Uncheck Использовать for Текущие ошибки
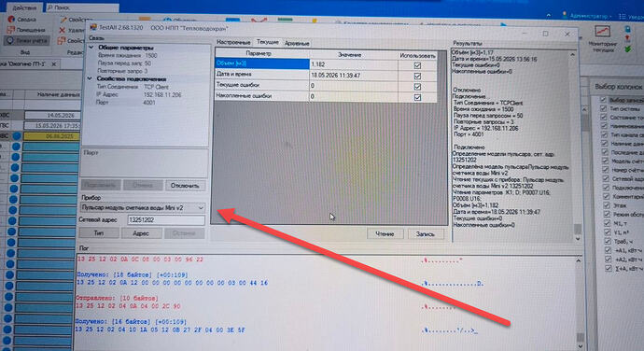This screenshot has width=644, height=351. (x=417, y=87)
